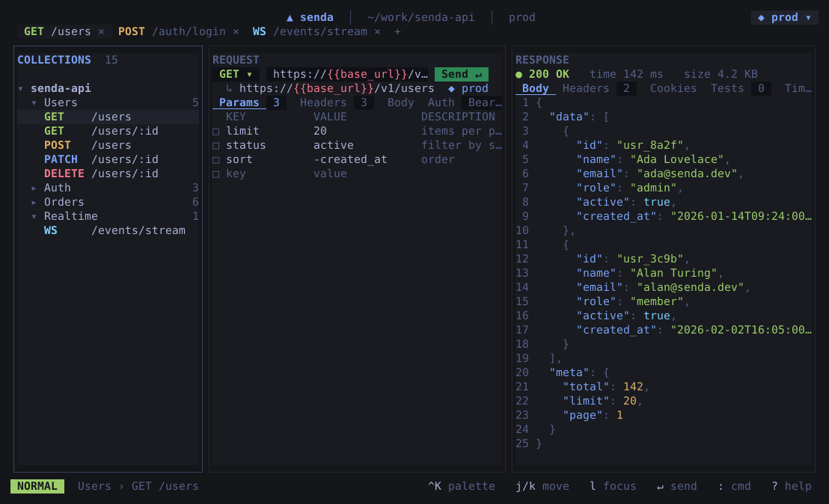Click the truncated Tim… response tab
Viewport: 829px width, 504px height.
(798, 88)
